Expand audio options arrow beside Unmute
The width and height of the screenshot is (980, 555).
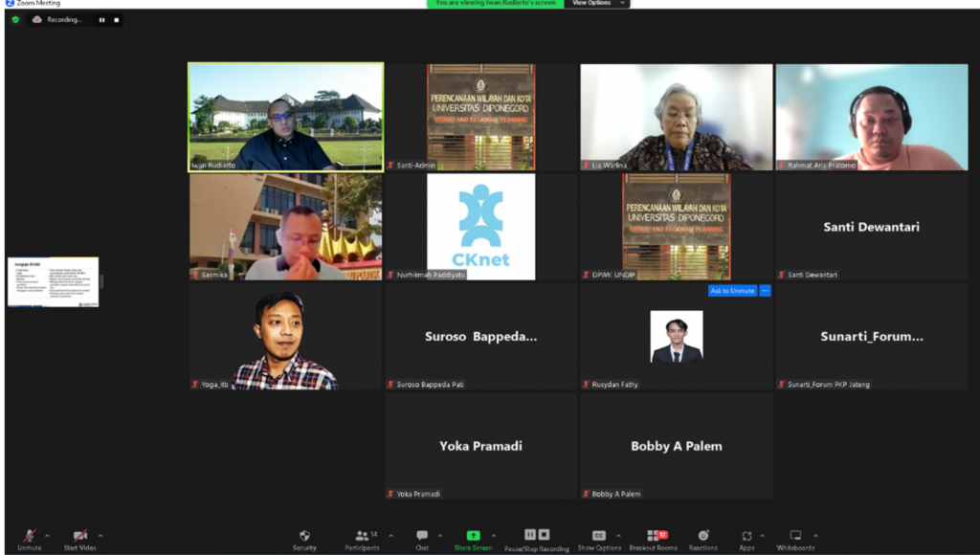[x=47, y=536]
